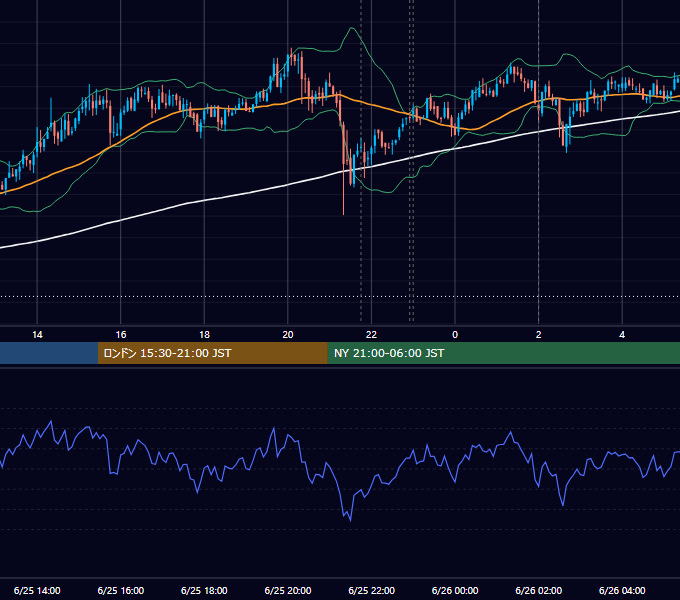Click the ロンドン 15:30-21:00 JST session bar
The width and height of the screenshot is (680, 600).
point(212,353)
